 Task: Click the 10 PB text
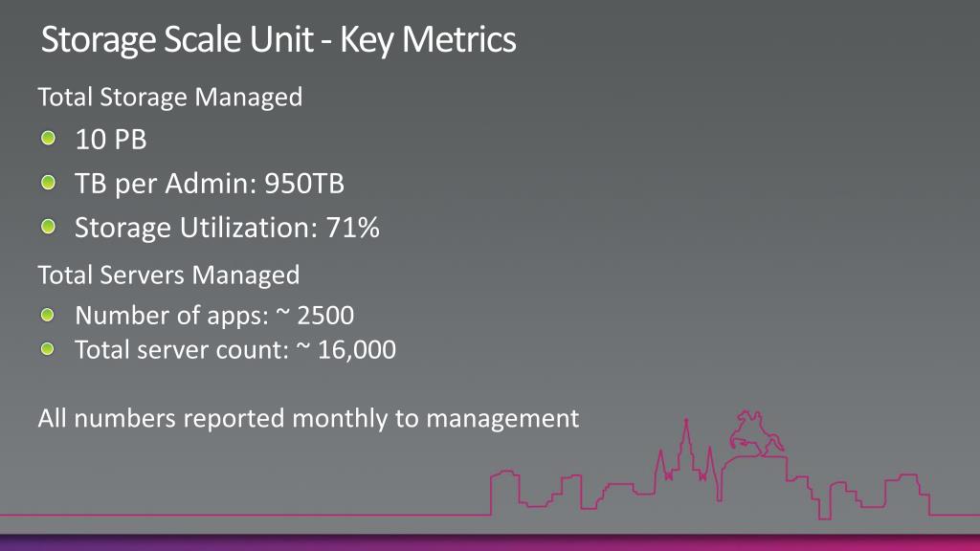coord(111,140)
